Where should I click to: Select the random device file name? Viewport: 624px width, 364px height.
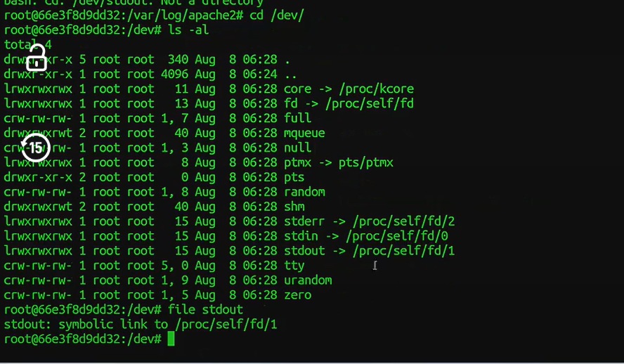(304, 192)
